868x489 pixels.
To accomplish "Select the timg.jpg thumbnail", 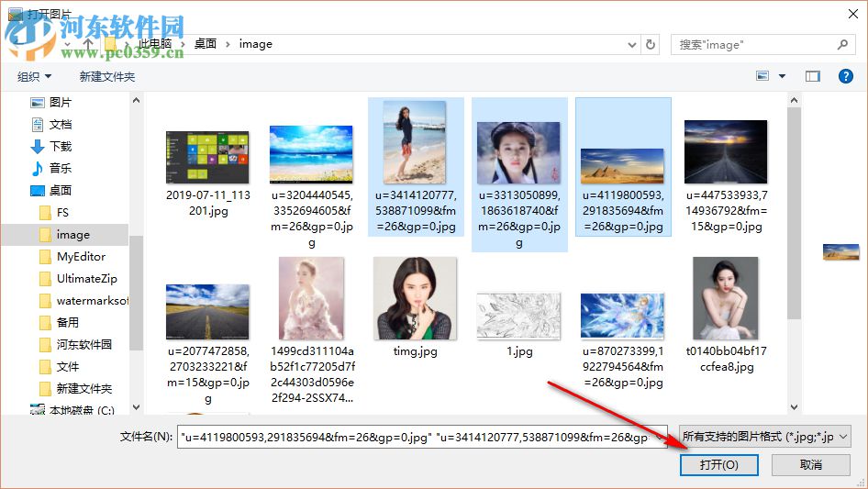I will (x=415, y=298).
